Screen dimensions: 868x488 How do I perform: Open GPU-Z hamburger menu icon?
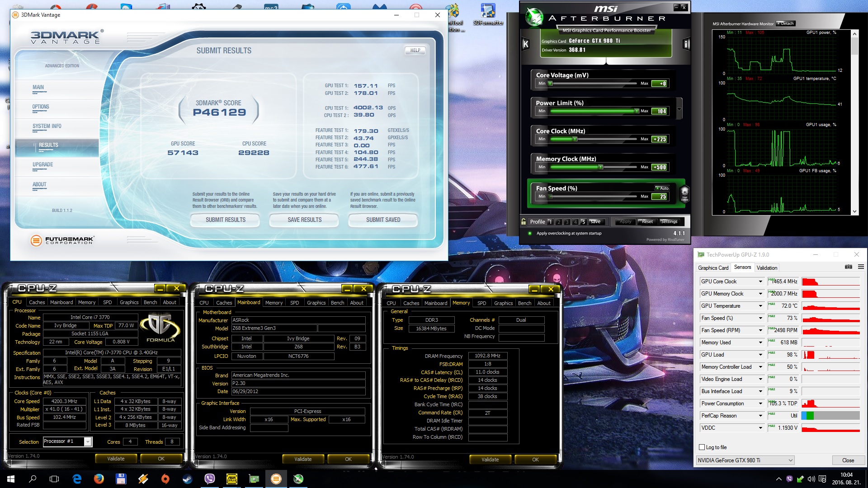tap(861, 267)
